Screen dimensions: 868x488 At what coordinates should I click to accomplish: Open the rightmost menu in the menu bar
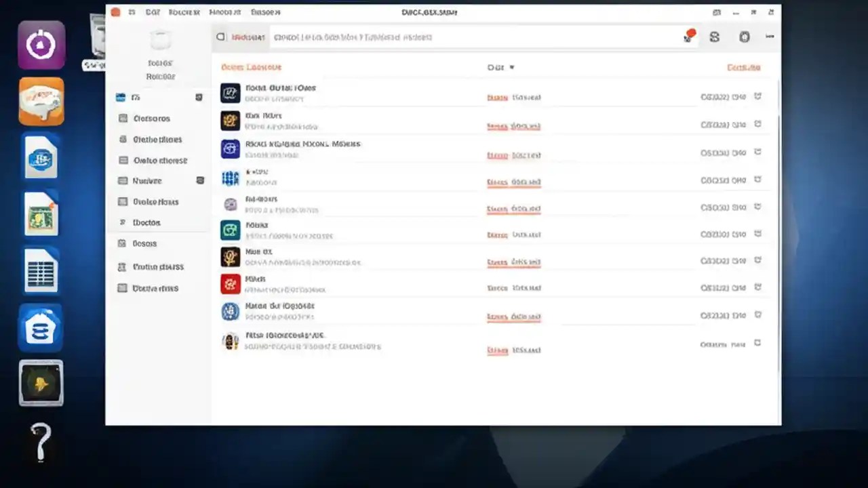click(x=266, y=12)
